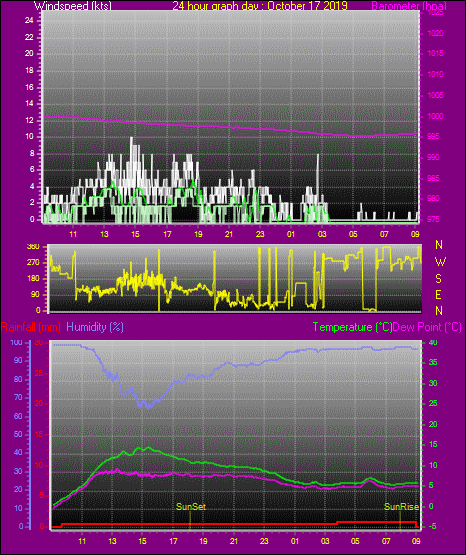
Task: Click the Barometer (hpa) axis title
Action: tap(409, 6)
